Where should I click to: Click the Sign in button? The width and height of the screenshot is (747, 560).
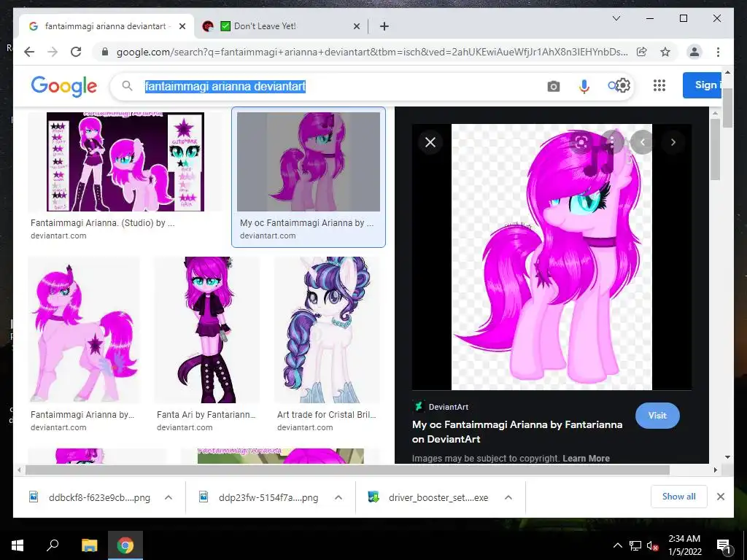(x=703, y=85)
